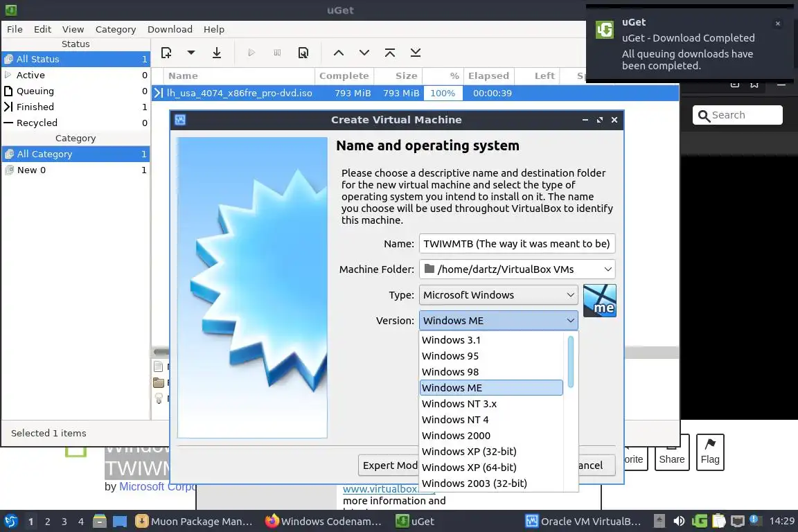
Task: Open the arrow menu beside new download icon
Action: coord(191,53)
